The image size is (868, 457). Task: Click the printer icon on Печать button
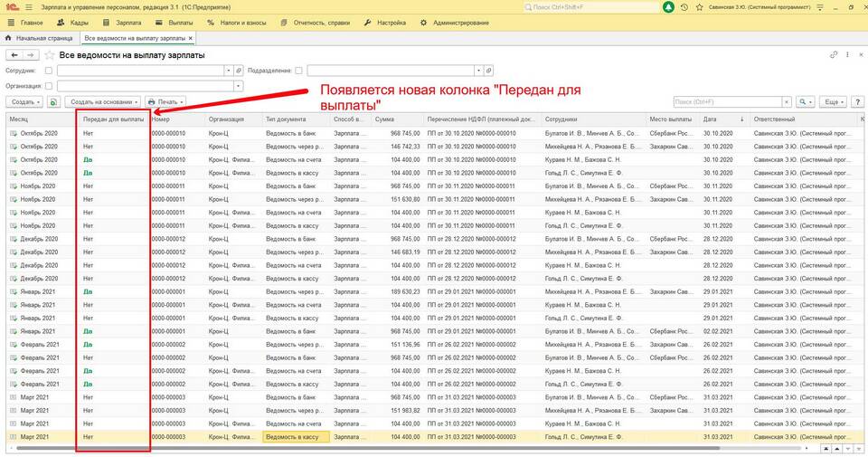tap(152, 102)
